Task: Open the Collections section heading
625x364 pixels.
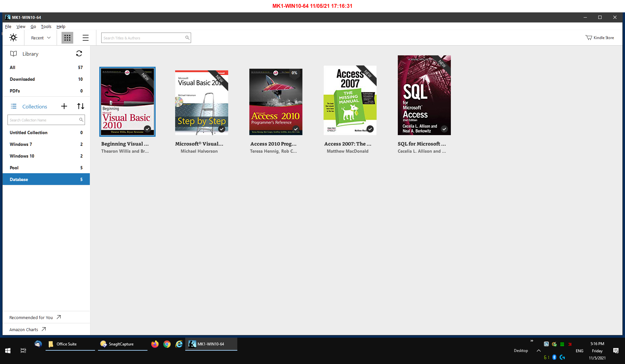Action: [x=35, y=106]
